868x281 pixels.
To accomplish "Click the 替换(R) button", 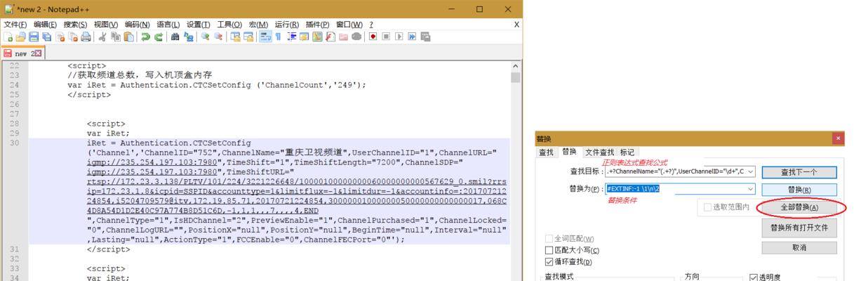I will tap(799, 190).
